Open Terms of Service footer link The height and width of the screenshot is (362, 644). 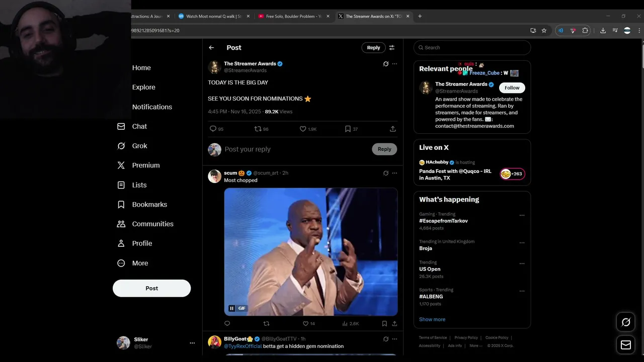point(433,337)
